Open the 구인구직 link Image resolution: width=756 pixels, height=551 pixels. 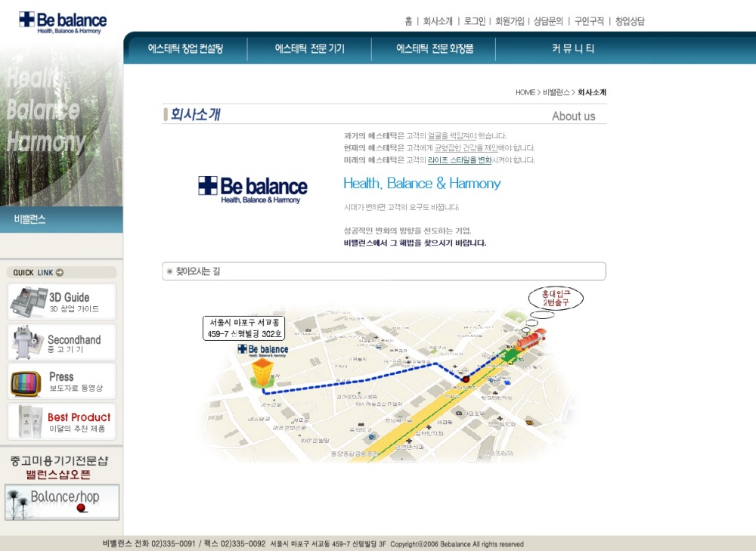click(x=589, y=21)
